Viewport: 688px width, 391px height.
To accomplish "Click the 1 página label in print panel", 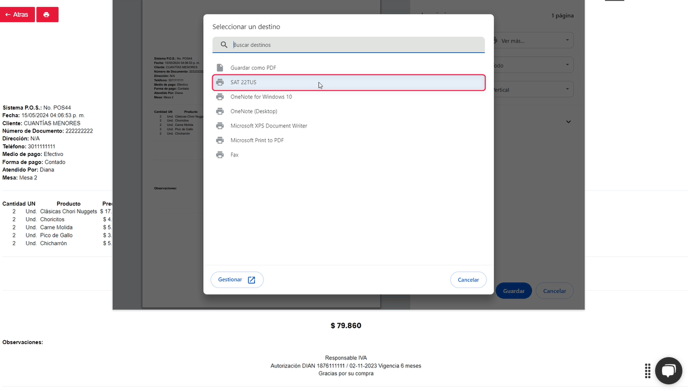I will click(563, 16).
